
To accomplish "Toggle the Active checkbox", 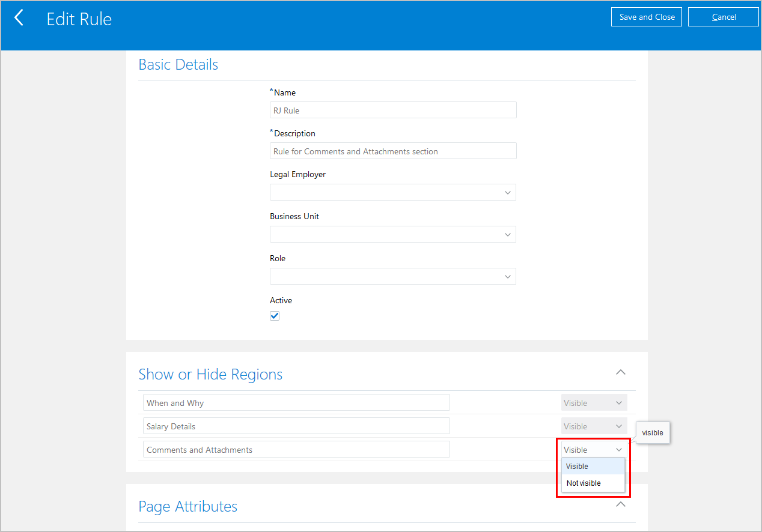I will point(275,316).
